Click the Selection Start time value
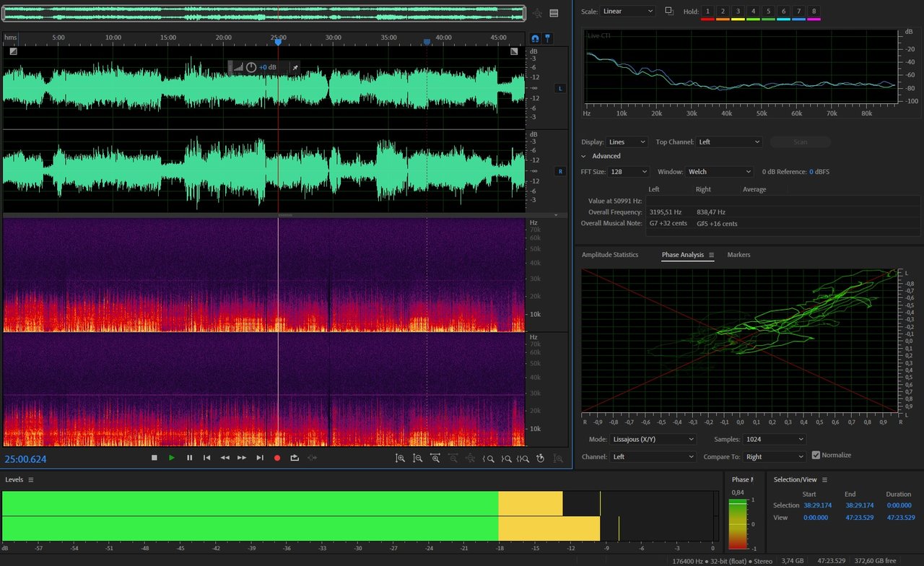Image resolution: width=924 pixels, height=566 pixels. pos(818,505)
